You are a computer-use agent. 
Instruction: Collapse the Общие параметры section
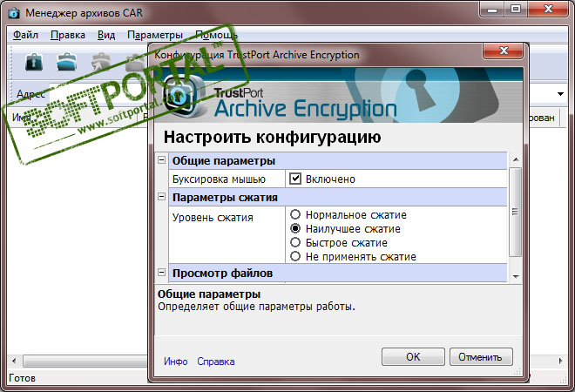[161, 160]
